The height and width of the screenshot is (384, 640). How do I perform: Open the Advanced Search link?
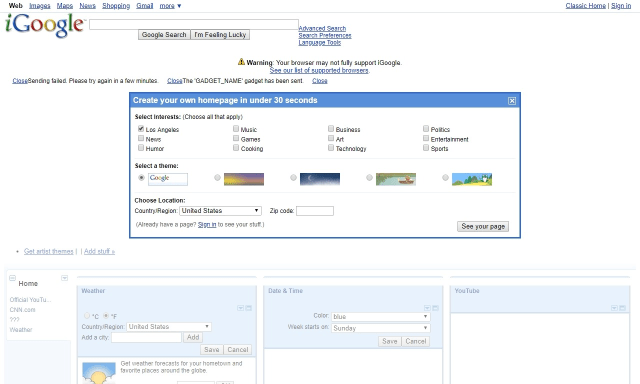click(322, 29)
